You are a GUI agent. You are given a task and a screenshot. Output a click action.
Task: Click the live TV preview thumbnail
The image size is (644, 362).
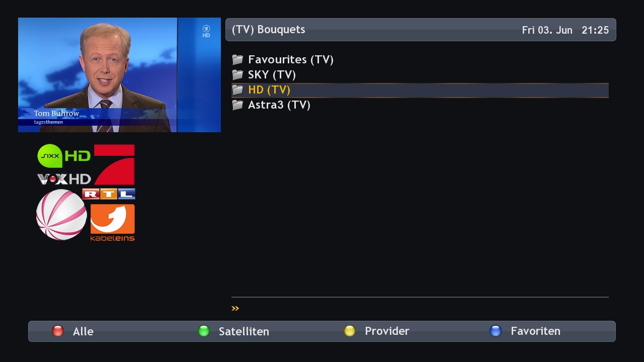pos(119,75)
